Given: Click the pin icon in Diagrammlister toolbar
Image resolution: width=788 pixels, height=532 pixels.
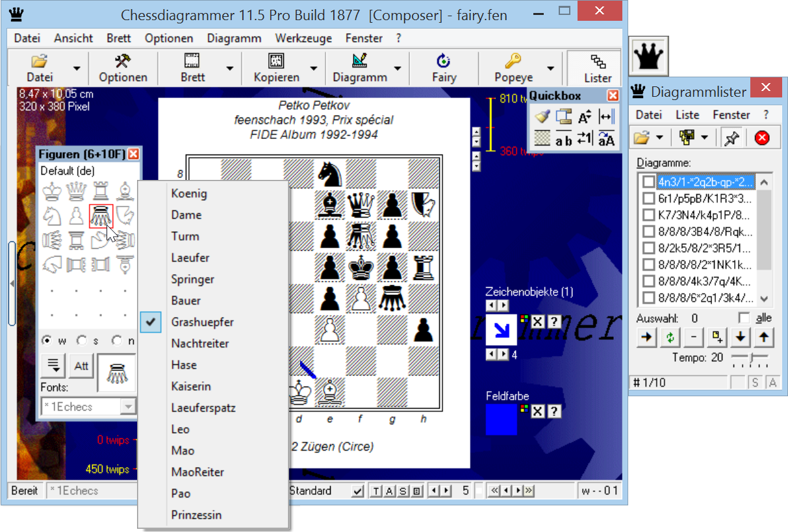Looking at the screenshot, I should pos(731,138).
